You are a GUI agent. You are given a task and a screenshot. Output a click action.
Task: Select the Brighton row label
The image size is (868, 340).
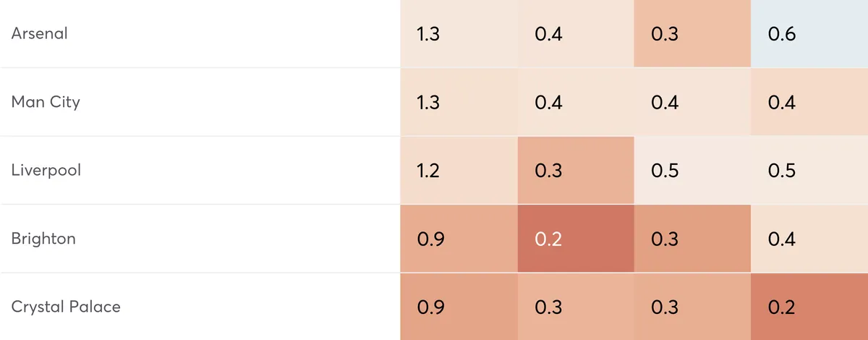43,238
